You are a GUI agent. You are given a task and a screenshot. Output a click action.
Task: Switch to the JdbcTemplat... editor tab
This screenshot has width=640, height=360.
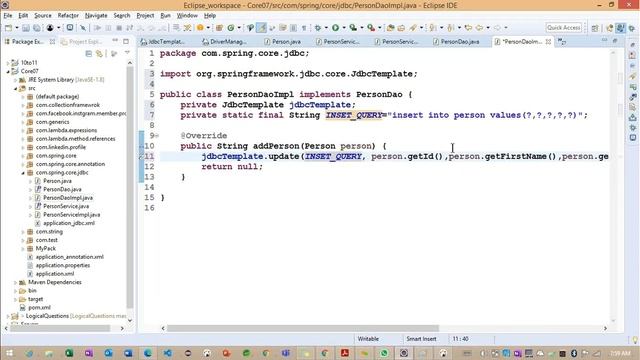pyautogui.click(x=162, y=42)
